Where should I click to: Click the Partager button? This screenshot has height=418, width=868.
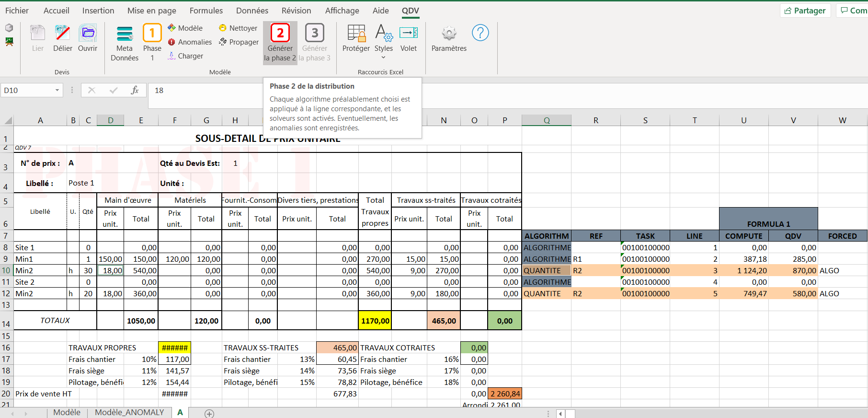pos(806,11)
